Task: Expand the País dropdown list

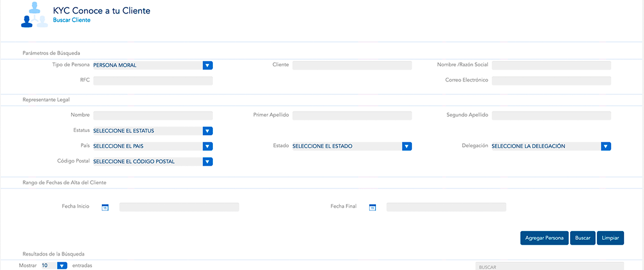Action: (207, 146)
